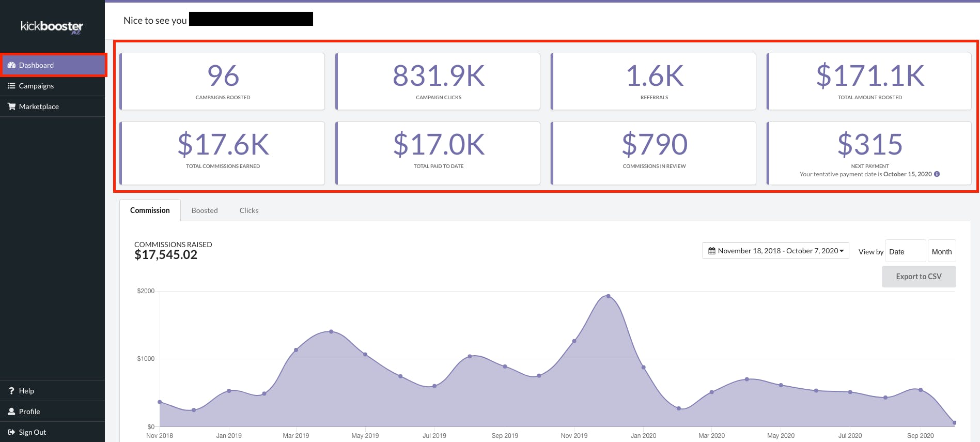Click the Export to CSV button
This screenshot has height=442, width=980.
pos(919,277)
